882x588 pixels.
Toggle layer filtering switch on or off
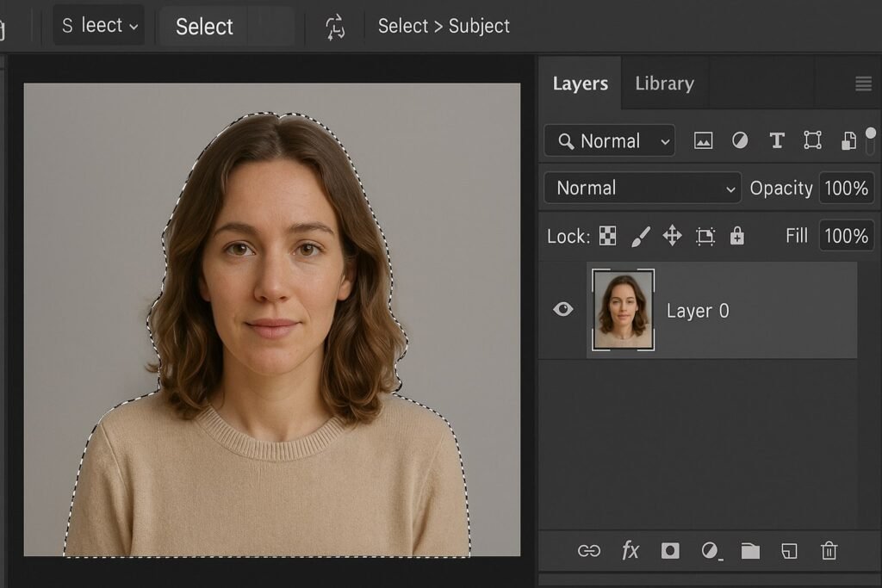[x=870, y=140]
